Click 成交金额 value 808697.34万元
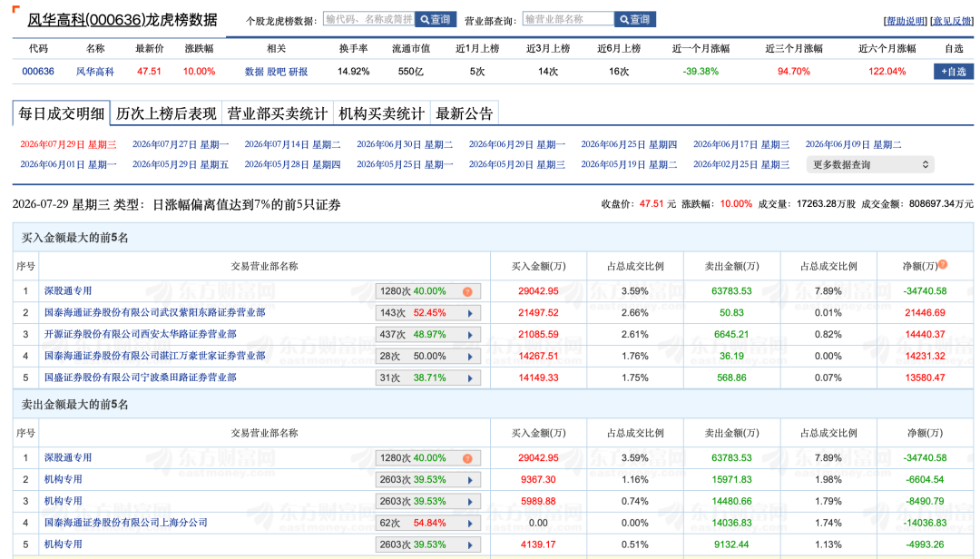The width and height of the screenshot is (980, 559). coord(941,204)
